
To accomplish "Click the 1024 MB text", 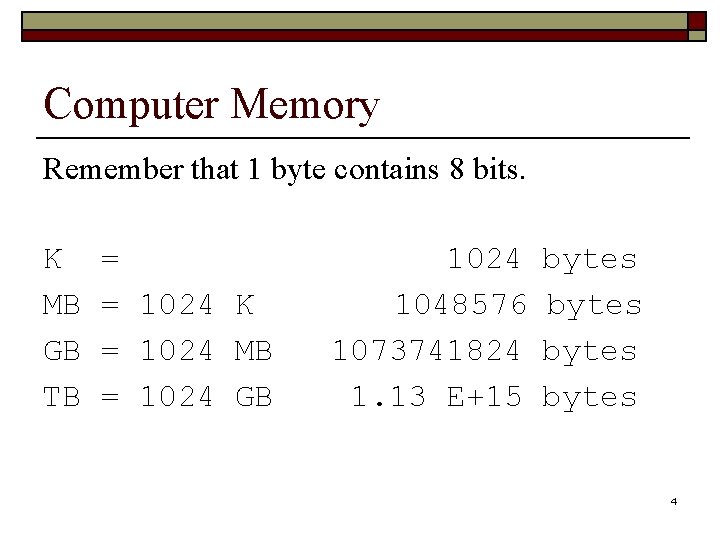I will [206, 351].
